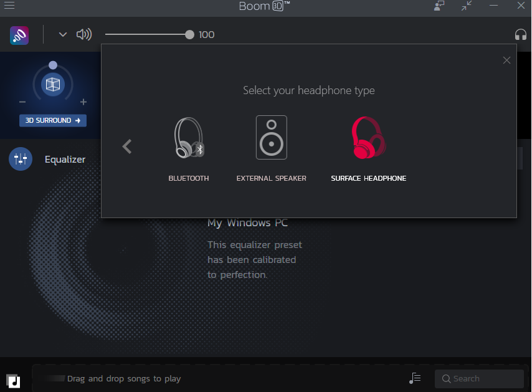Click the SURFACE HEADPHONE label
Screen dimensions: 532x392
(368, 178)
